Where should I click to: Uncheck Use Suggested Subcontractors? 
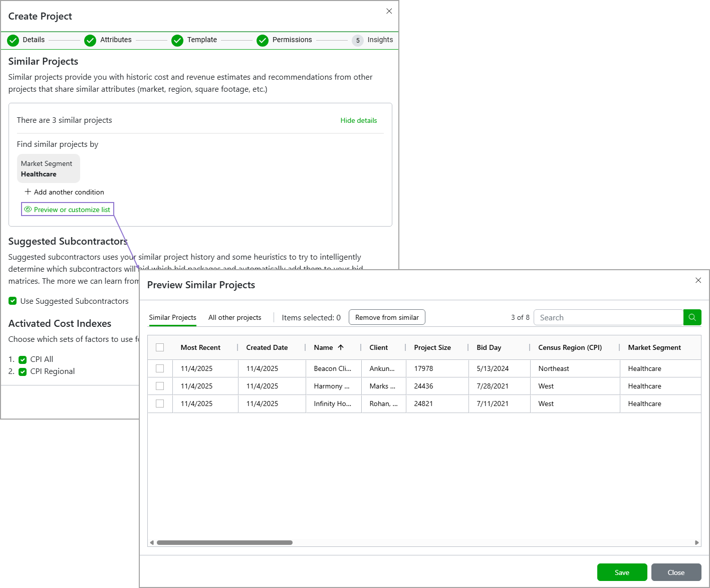13,301
